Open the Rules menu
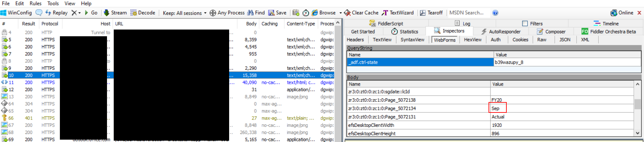This screenshot has width=644, height=142. 35,3
